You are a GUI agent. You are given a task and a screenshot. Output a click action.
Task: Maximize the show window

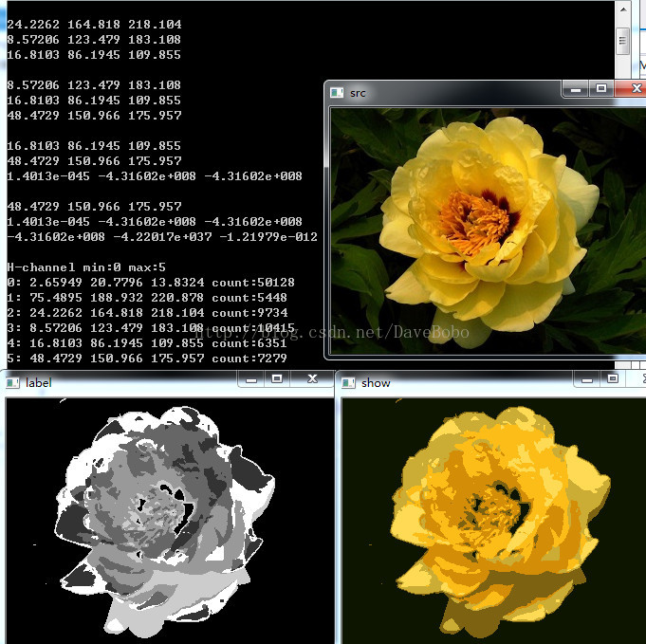tap(613, 379)
